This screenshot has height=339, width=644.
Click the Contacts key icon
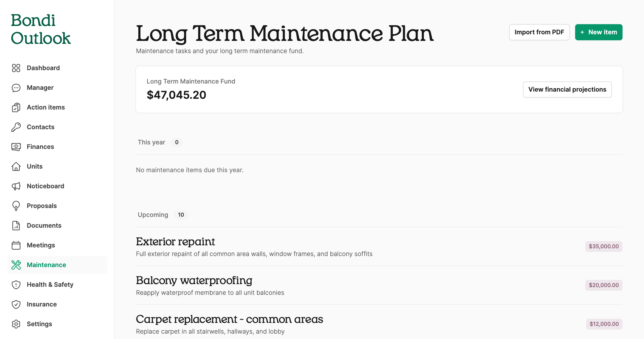pyautogui.click(x=16, y=127)
